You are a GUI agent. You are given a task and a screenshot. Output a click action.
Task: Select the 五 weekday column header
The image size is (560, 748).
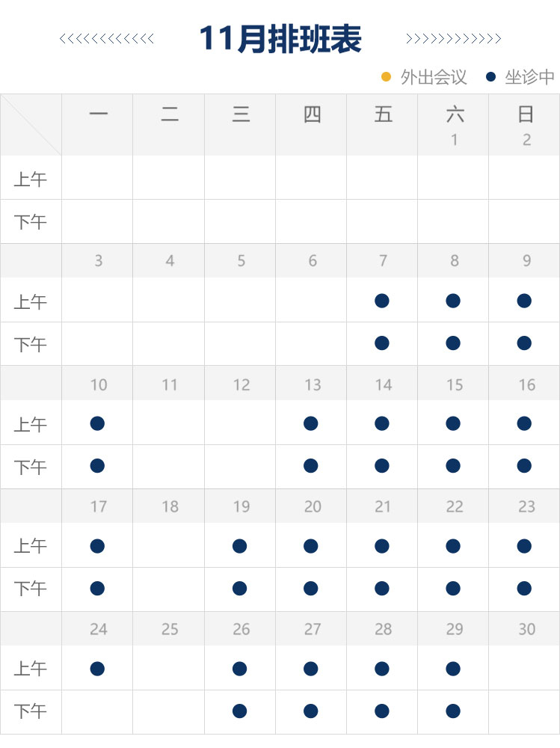click(x=383, y=114)
